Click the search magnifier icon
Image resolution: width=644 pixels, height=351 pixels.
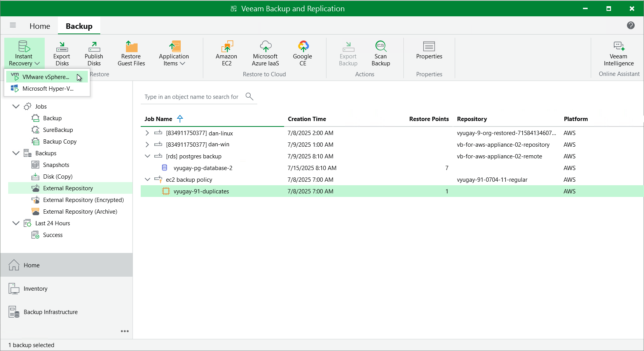click(x=250, y=96)
